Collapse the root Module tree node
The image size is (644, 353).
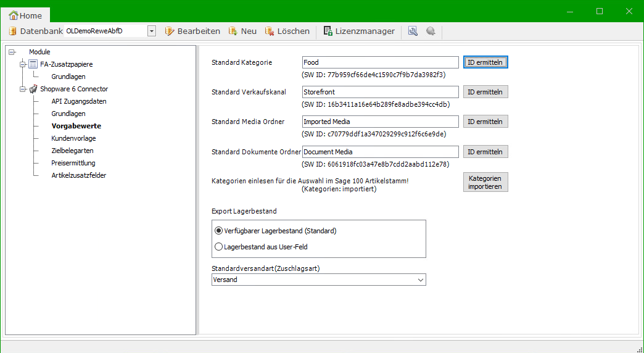tap(12, 52)
